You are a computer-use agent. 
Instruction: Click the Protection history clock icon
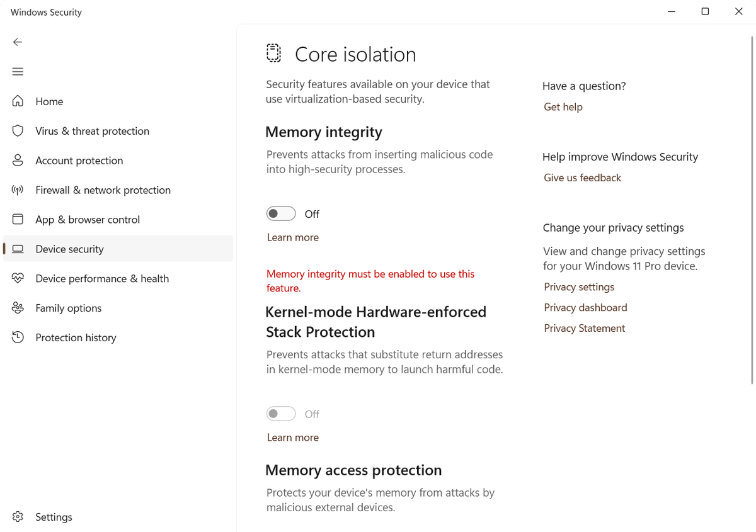point(18,337)
